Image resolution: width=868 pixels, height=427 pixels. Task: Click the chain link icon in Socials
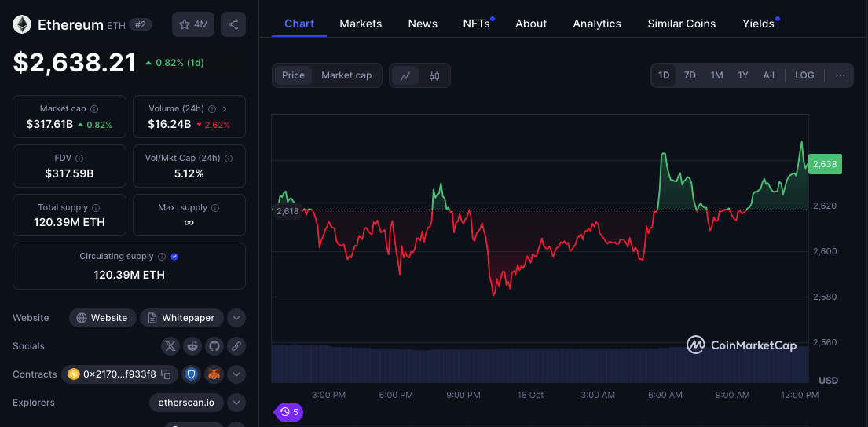tap(236, 346)
